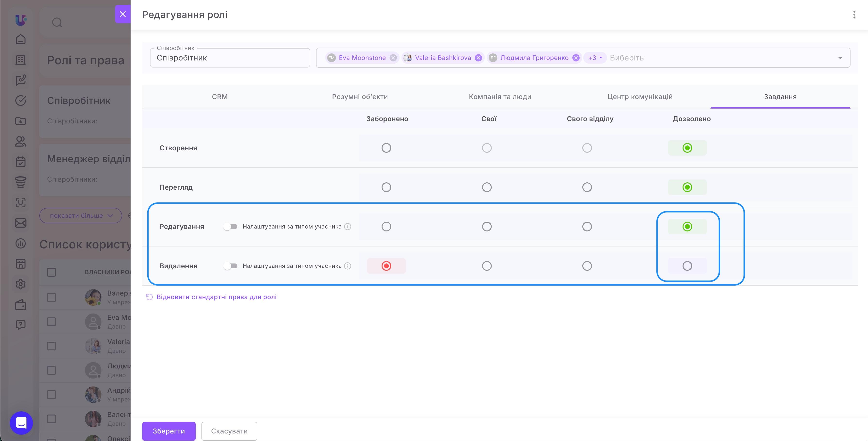Open the home icon in the sidebar
Viewport: 868px width, 441px height.
point(21,39)
